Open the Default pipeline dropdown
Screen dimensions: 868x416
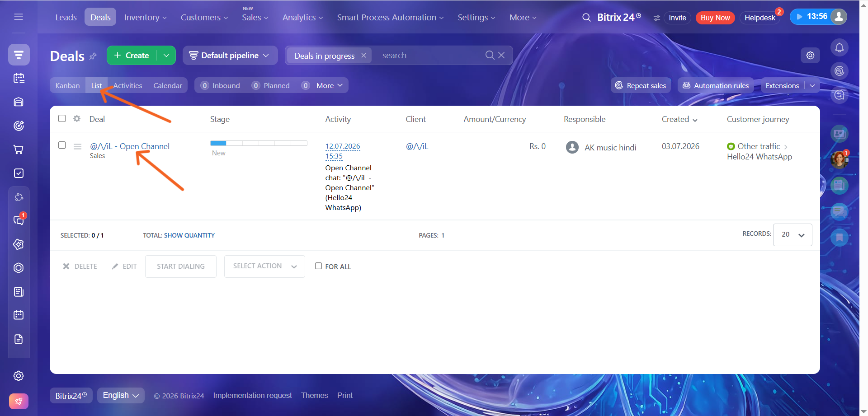(x=231, y=56)
